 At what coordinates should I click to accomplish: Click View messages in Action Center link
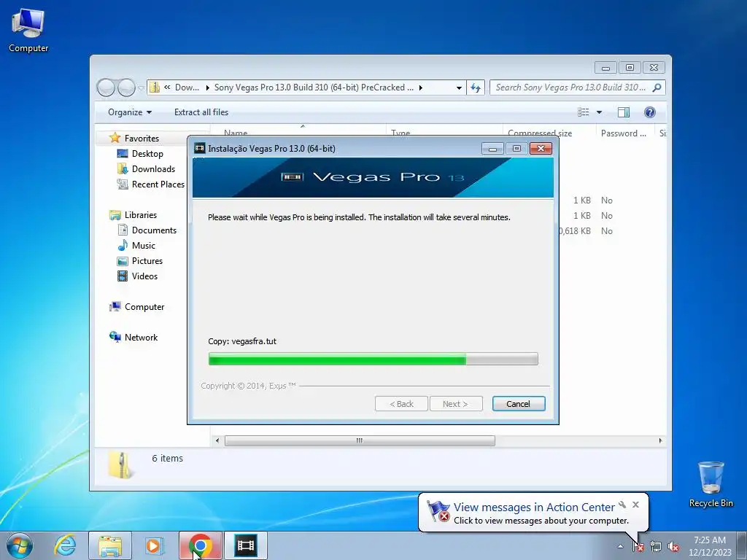534,507
